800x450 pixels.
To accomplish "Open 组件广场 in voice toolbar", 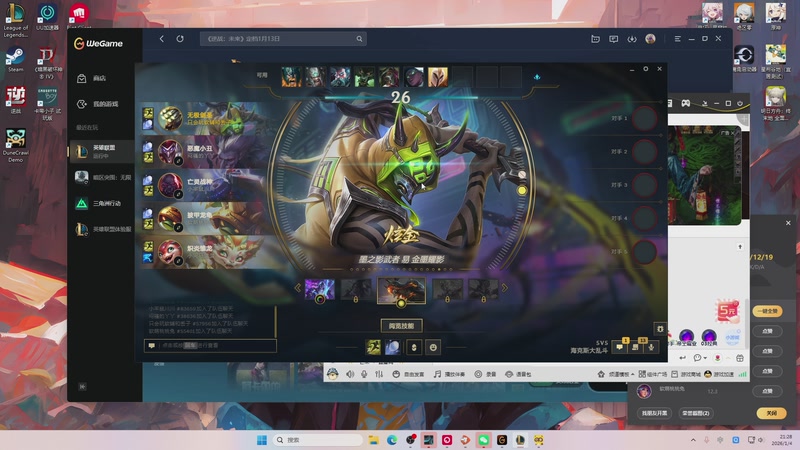I will point(653,374).
